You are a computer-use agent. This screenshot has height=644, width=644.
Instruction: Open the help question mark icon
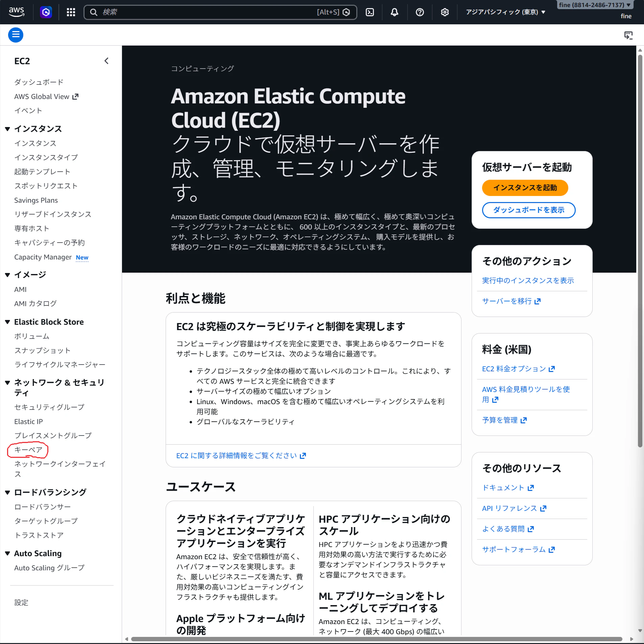pyautogui.click(x=420, y=12)
